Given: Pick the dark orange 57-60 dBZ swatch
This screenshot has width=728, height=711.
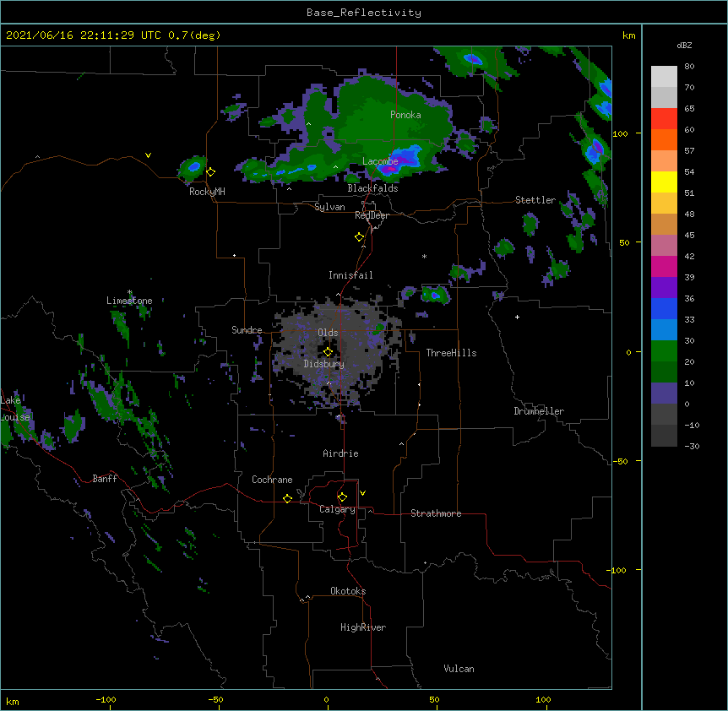Looking at the screenshot, I should tap(664, 140).
